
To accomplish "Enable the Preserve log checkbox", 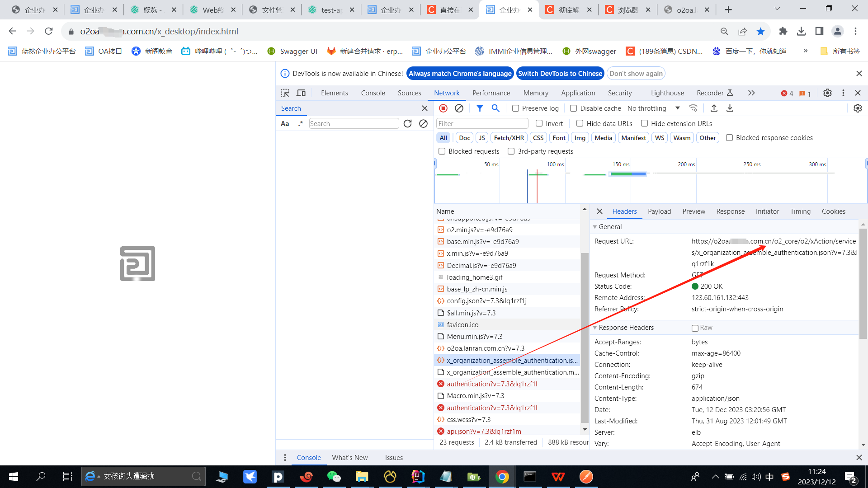I will click(515, 108).
